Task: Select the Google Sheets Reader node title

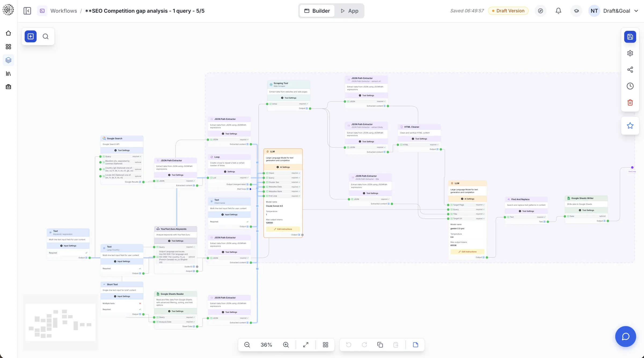Action: pyautogui.click(x=172, y=294)
